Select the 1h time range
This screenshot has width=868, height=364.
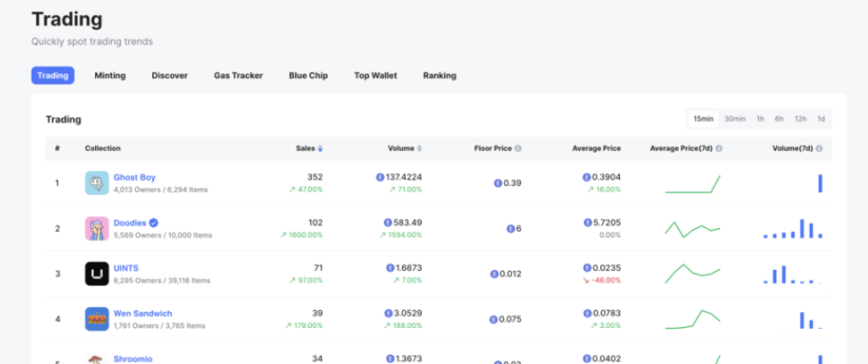(x=760, y=119)
